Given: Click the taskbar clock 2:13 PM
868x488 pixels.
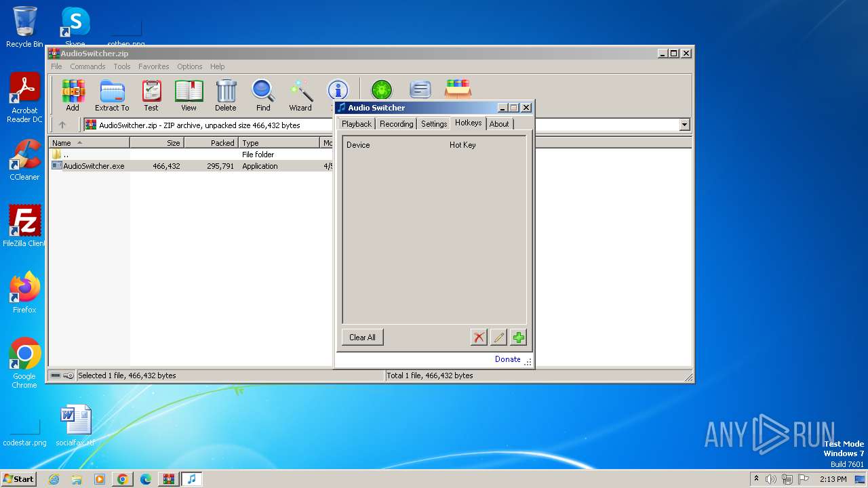Looking at the screenshot, I should [833, 479].
